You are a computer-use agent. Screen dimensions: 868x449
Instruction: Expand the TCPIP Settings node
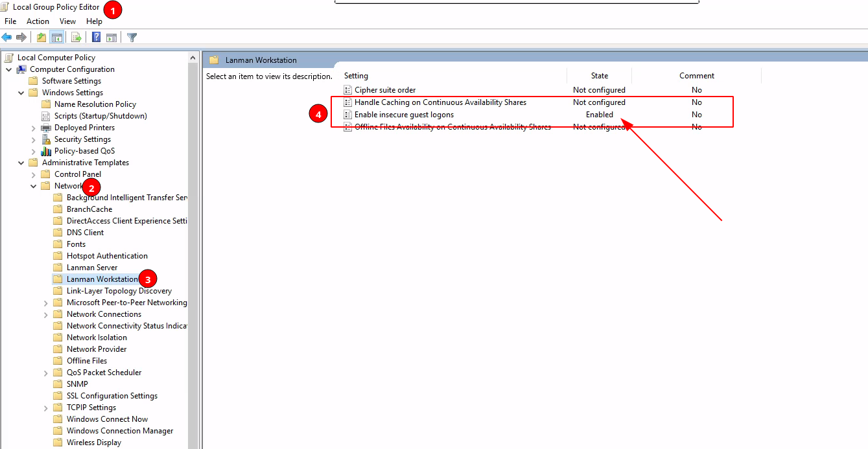46,408
